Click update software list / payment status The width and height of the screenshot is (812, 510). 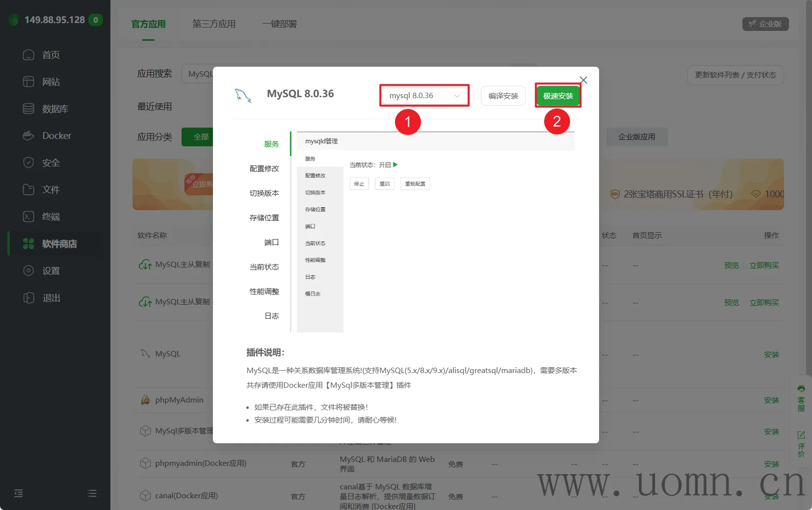click(x=735, y=75)
